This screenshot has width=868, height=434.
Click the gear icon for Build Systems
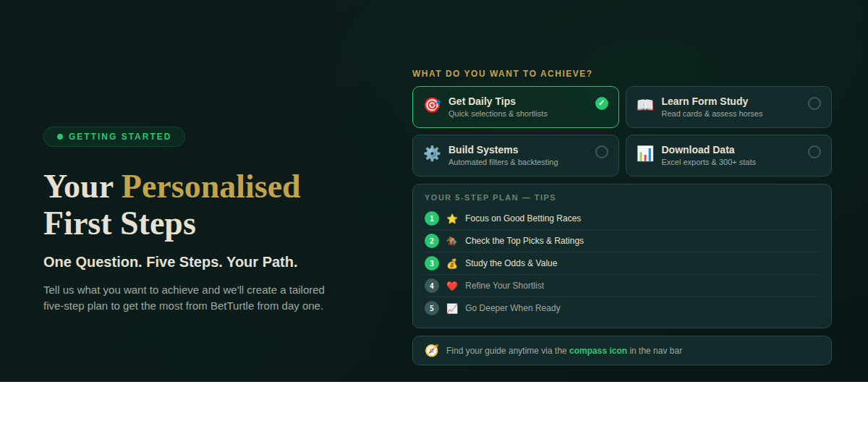[x=432, y=153]
